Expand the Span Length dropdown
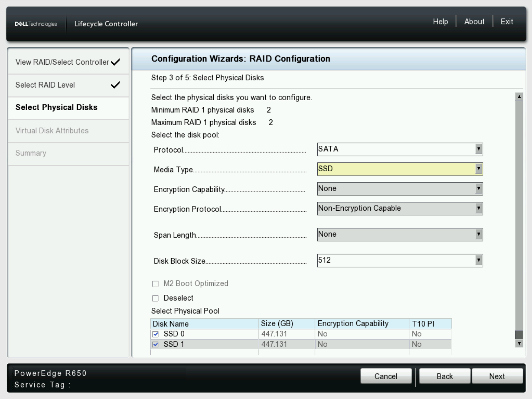The width and height of the screenshot is (532, 399). pyautogui.click(x=479, y=234)
